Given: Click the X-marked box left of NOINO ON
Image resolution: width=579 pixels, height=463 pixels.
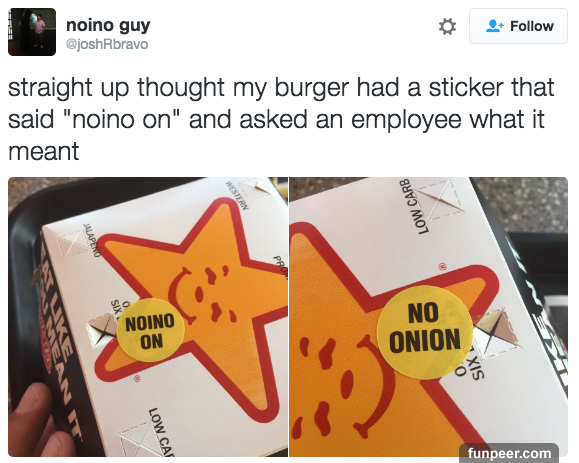Looking at the screenshot, I should [102, 329].
